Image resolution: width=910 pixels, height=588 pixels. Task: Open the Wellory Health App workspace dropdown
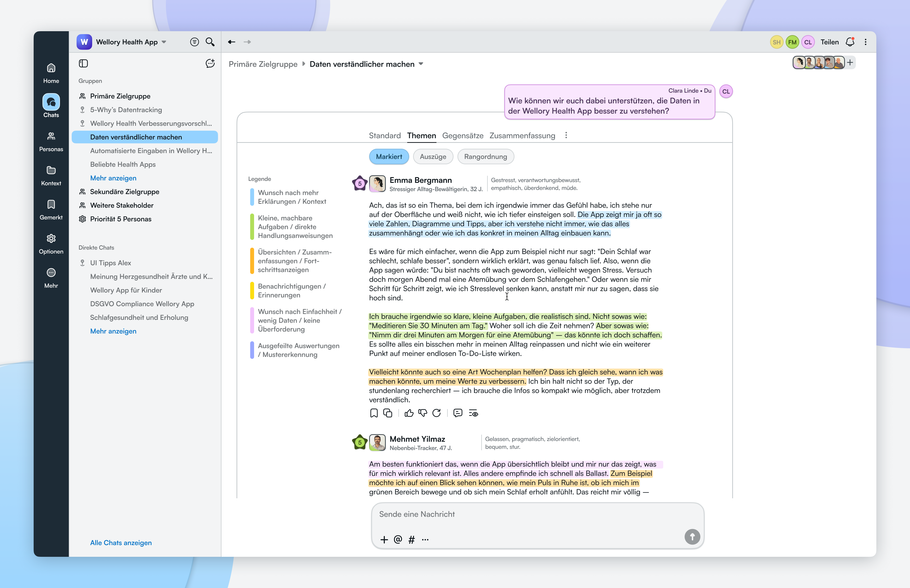tap(164, 42)
